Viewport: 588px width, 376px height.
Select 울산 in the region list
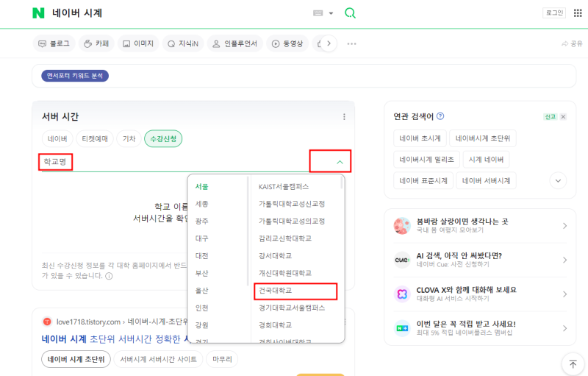tap(201, 291)
